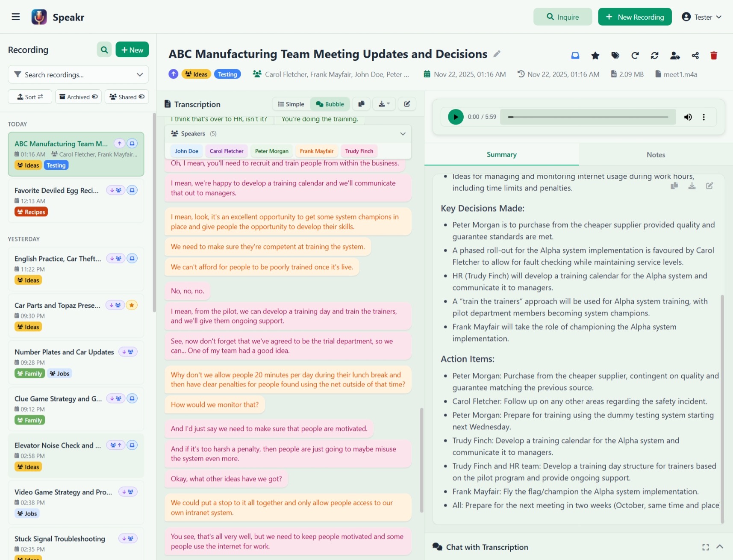Delete the recording with the trash icon
Screen dimensions: 733x560
pyautogui.click(x=714, y=56)
